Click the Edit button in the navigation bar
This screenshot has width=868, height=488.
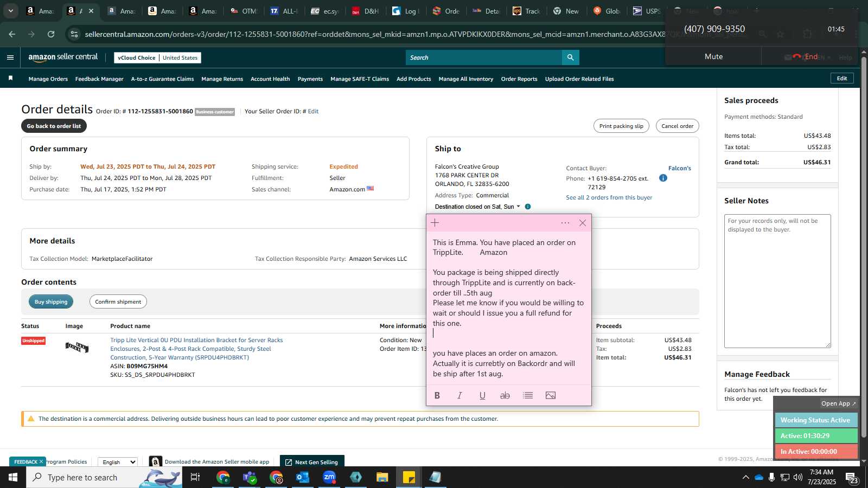[842, 79]
